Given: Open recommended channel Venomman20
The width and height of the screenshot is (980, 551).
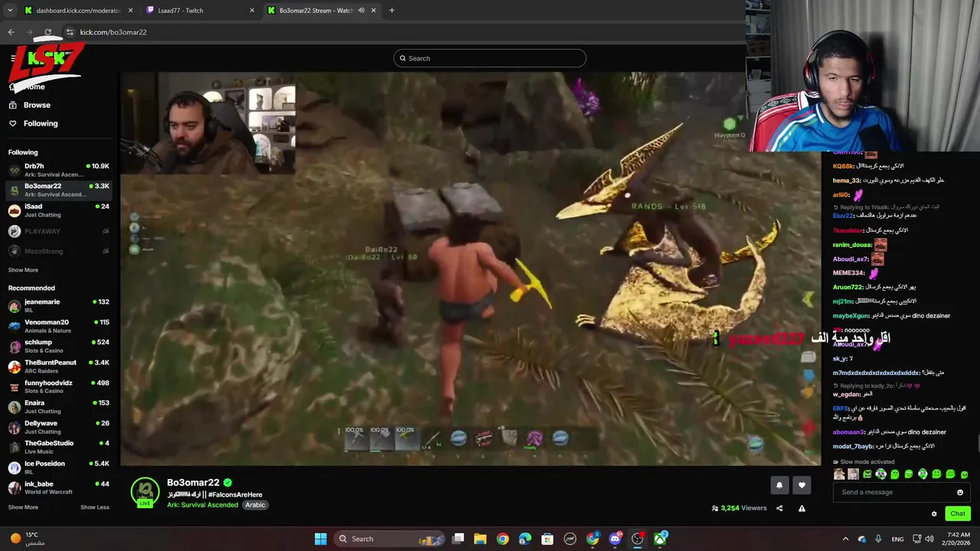Looking at the screenshot, I should coord(59,326).
